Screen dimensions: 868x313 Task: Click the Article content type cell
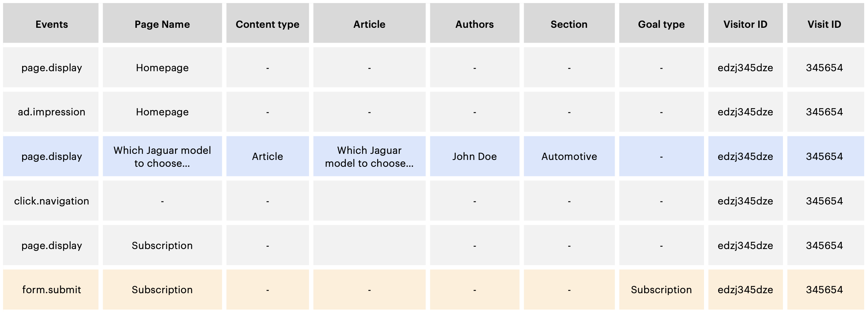267,156
